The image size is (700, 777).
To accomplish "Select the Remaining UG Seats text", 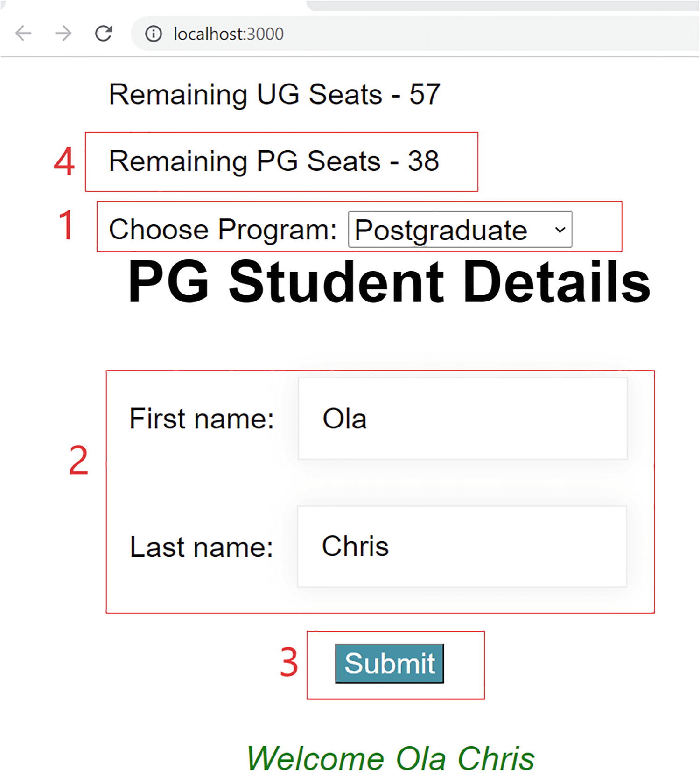I will coord(274,94).
